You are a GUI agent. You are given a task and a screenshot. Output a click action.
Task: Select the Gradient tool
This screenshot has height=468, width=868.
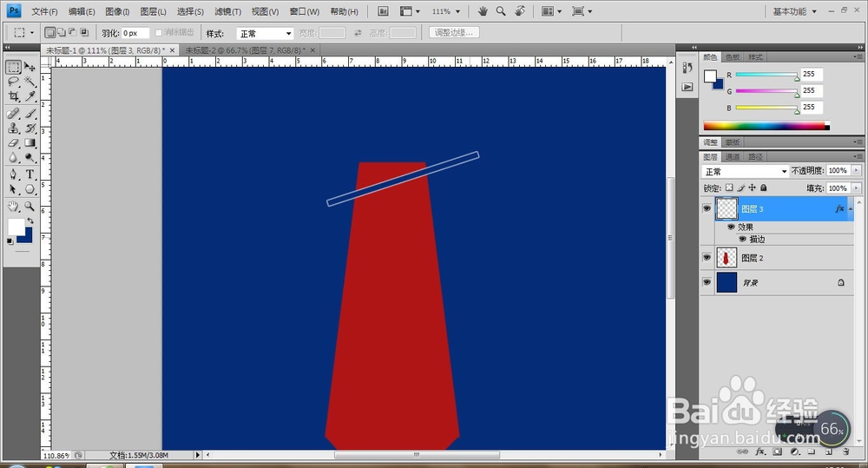coord(30,143)
